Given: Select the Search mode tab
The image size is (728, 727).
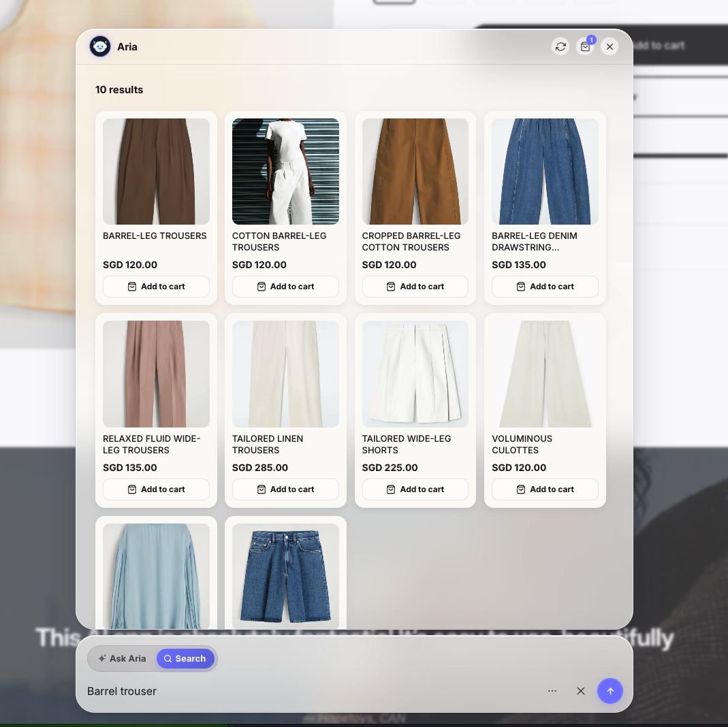Looking at the screenshot, I should [x=185, y=658].
